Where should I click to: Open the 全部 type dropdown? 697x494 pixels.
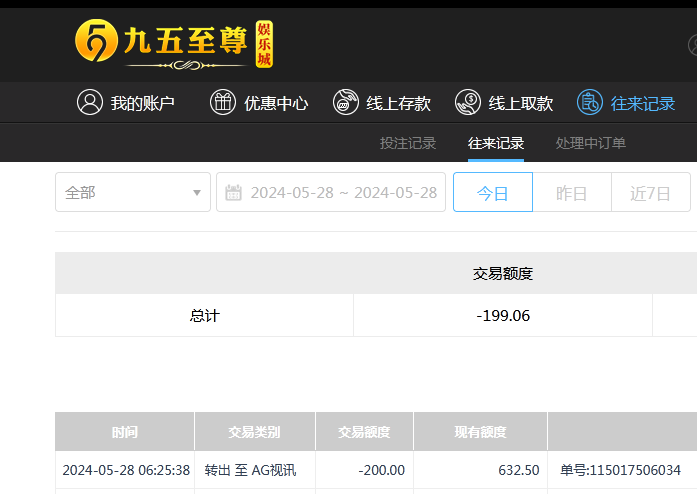[133, 192]
